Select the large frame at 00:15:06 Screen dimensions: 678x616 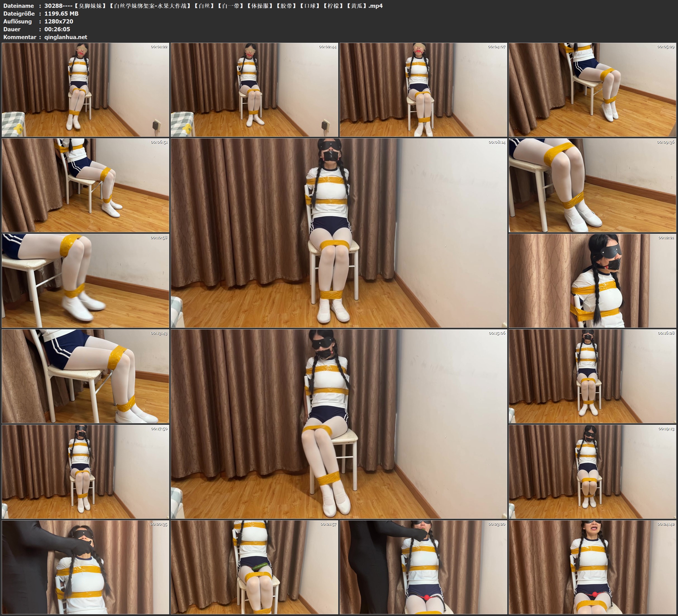pyautogui.click(x=339, y=424)
